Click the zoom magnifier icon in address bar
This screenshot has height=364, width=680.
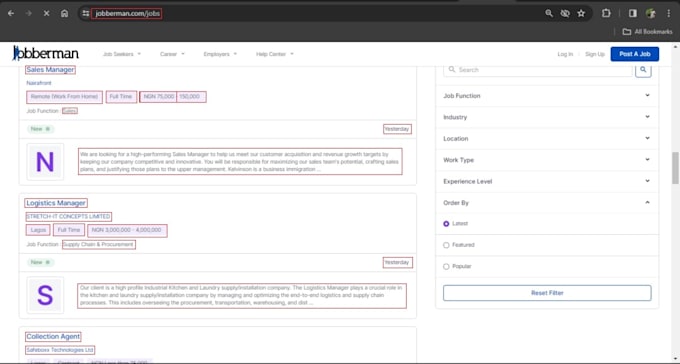[549, 13]
